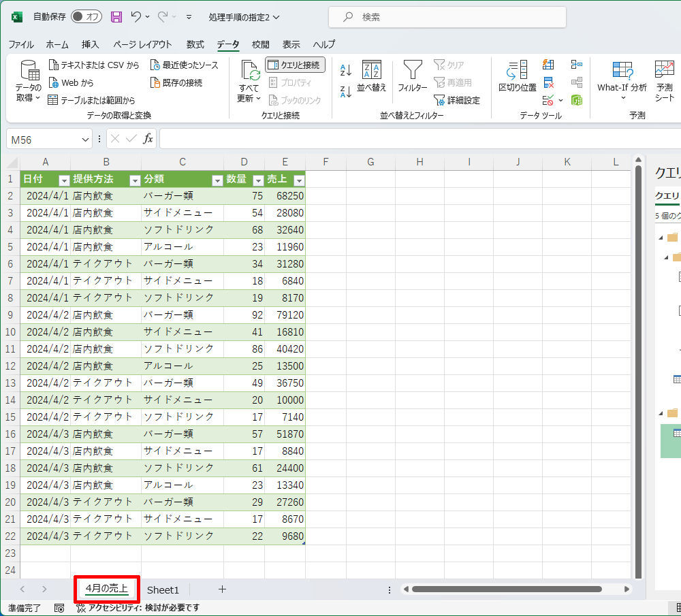Viewport: 681px width, 616px height.
Task: Toggle the 自動保存 autosave switch
Action: [86, 17]
